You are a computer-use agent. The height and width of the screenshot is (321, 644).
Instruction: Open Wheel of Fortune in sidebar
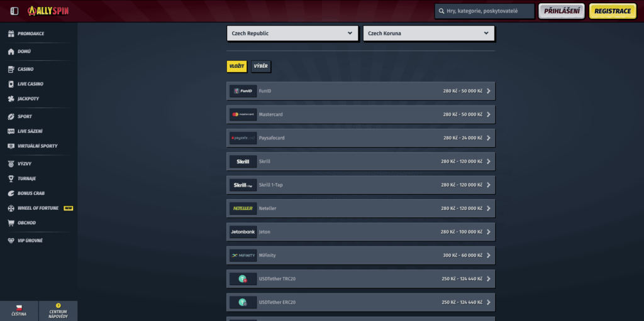[x=38, y=208]
